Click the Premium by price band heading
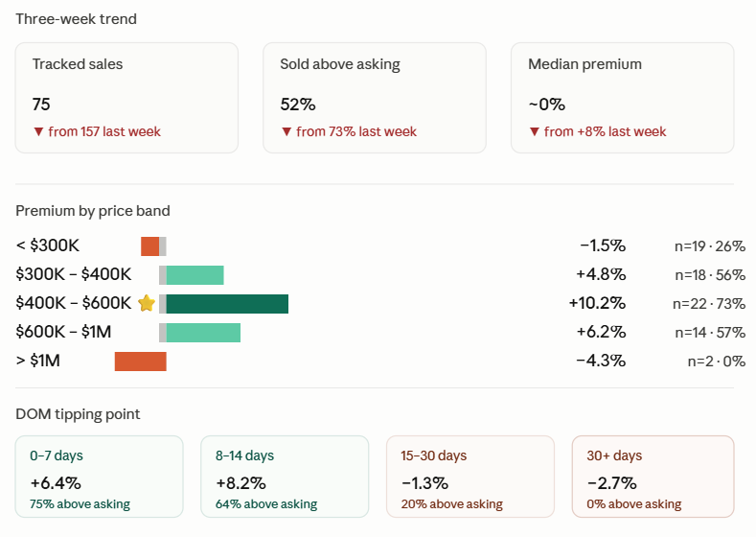 point(93,211)
